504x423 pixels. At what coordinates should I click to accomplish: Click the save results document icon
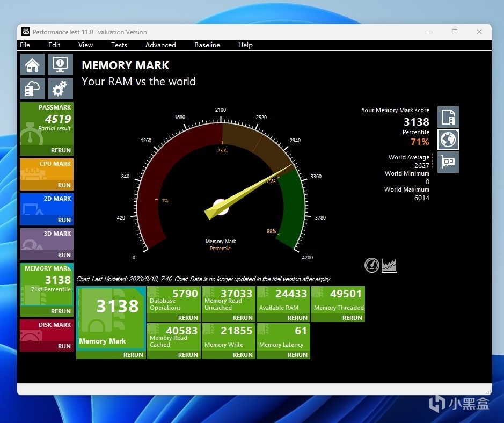click(x=448, y=117)
